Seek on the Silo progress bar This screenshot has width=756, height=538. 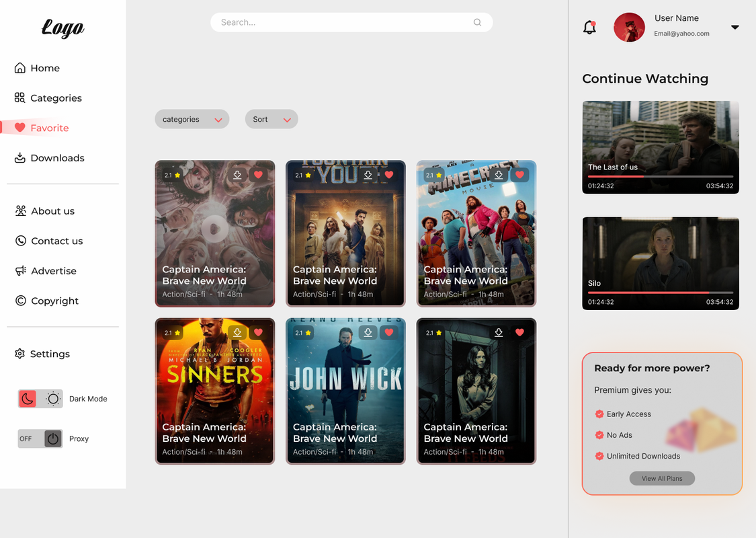[661, 293]
